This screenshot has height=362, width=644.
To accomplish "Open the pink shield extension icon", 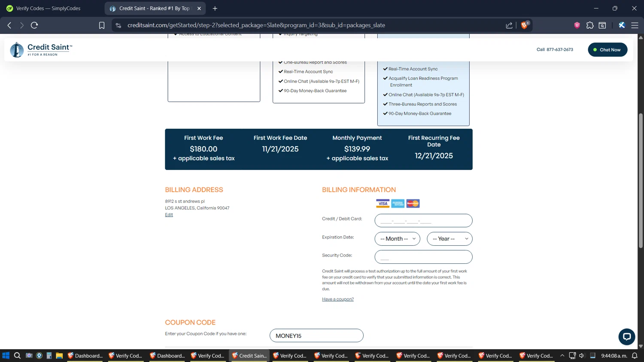I will [x=577, y=25].
